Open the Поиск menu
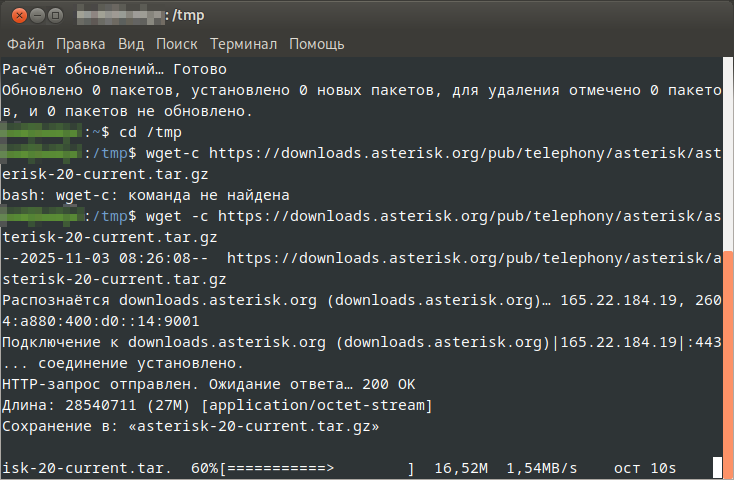The width and height of the screenshot is (734, 480). (177, 44)
